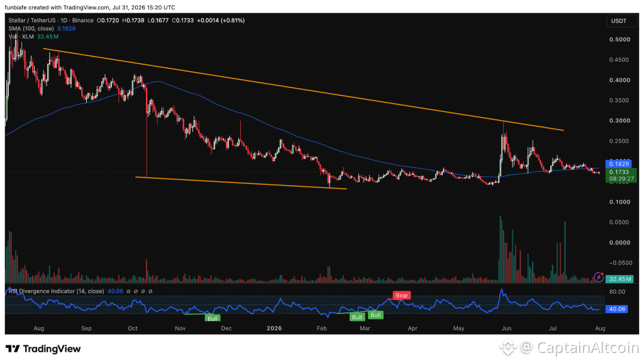Click the 0.2500 price axis label
644x363 pixels.
tap(619, 141)
